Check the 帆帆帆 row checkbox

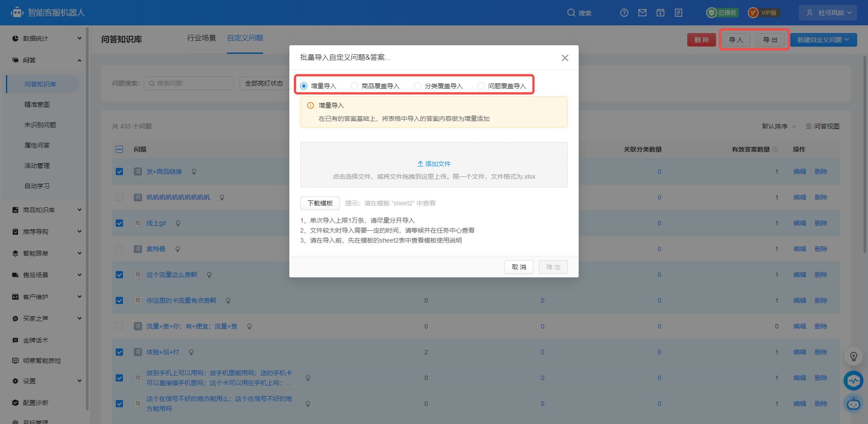pyautogui.click(x=119, y=197)
